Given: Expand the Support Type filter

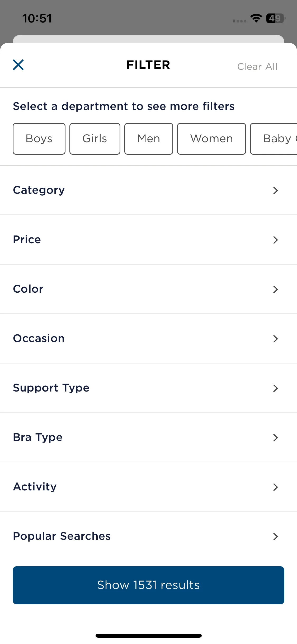Looking at the screenshot, I should (148, 388).
